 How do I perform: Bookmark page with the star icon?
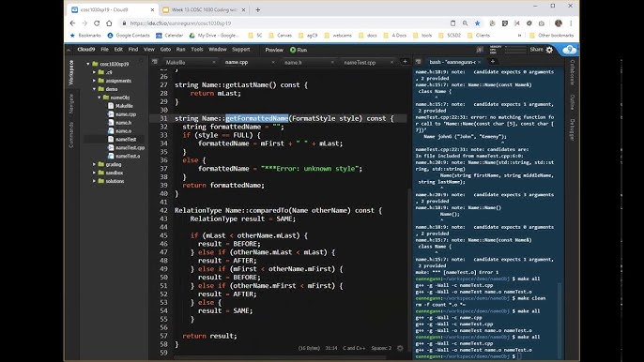click(x=477, y=23)
